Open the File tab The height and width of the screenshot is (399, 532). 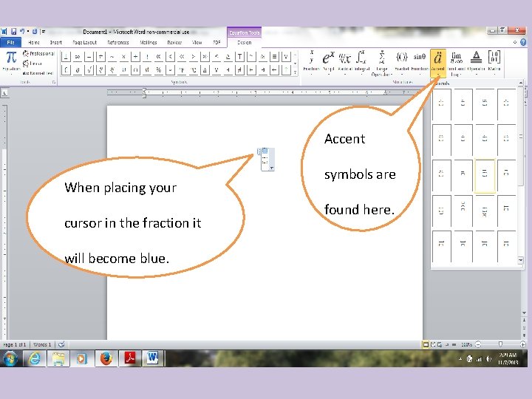click(11, 42)
